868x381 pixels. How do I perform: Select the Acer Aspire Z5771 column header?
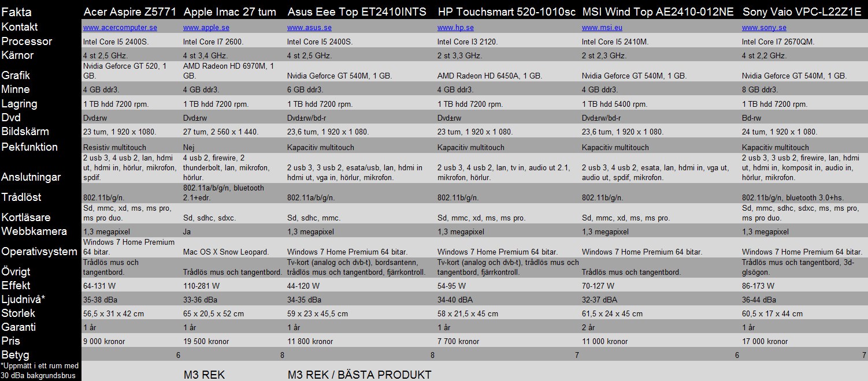[130, 12]
